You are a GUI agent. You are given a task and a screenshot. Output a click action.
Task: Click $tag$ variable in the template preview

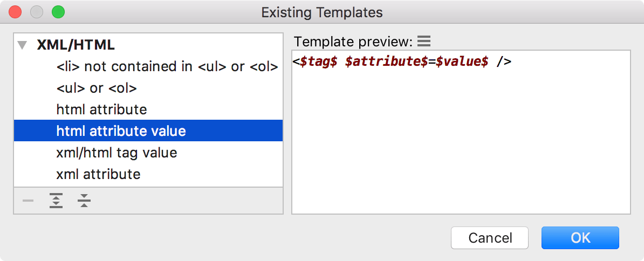pyautogui.click(x=319, y=62)
